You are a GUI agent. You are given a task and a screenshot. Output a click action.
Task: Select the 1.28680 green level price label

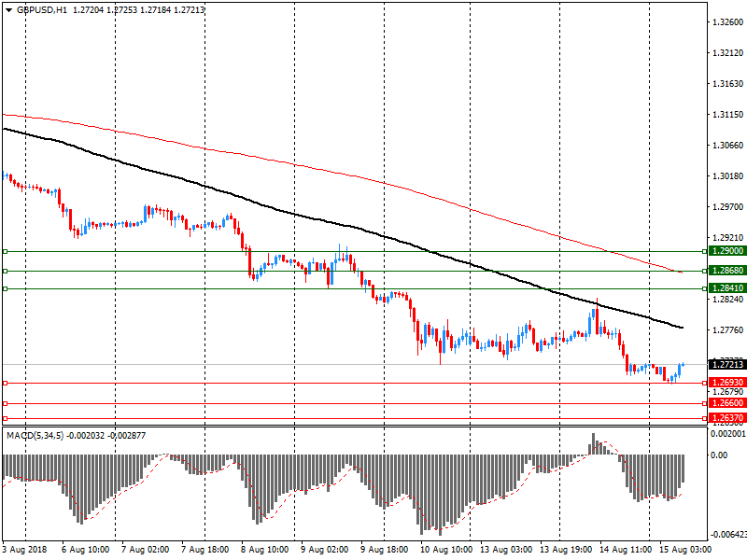pyautogui.click(x=727, y=271)
